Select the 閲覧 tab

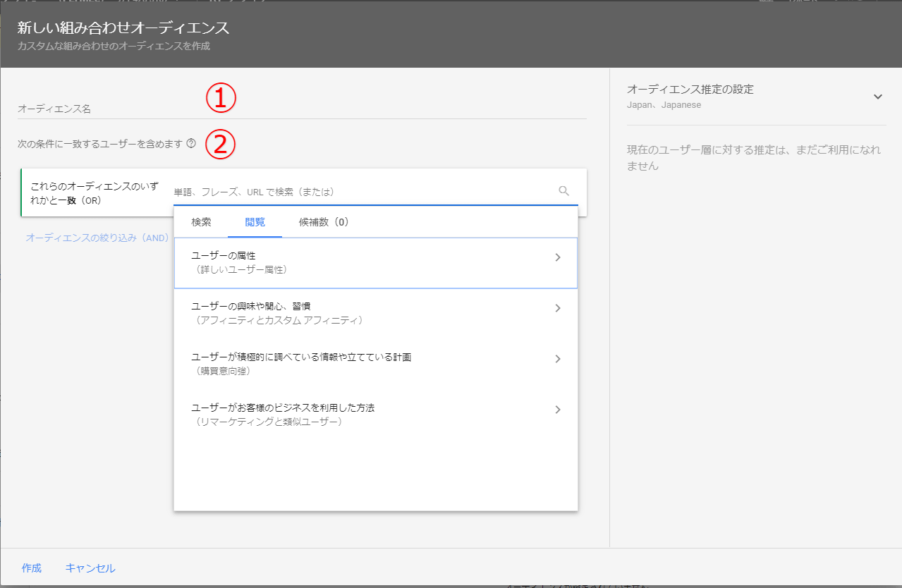click(x=255, y=222)
